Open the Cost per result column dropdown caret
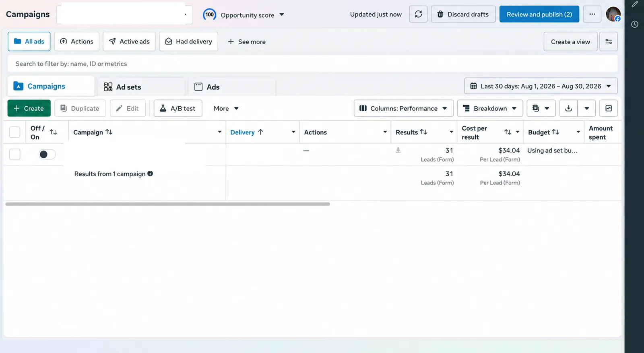The width and height of the screenshot is (644, 353). click(518, 132)
